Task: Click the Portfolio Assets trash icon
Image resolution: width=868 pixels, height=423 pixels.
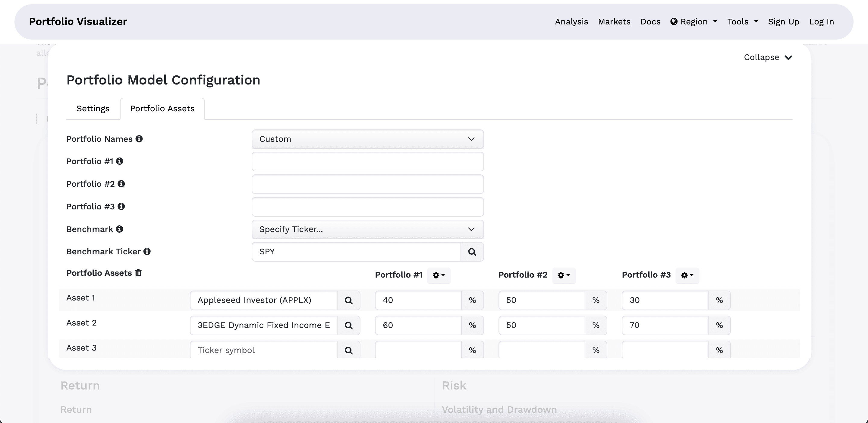Action: click(138, 273)
